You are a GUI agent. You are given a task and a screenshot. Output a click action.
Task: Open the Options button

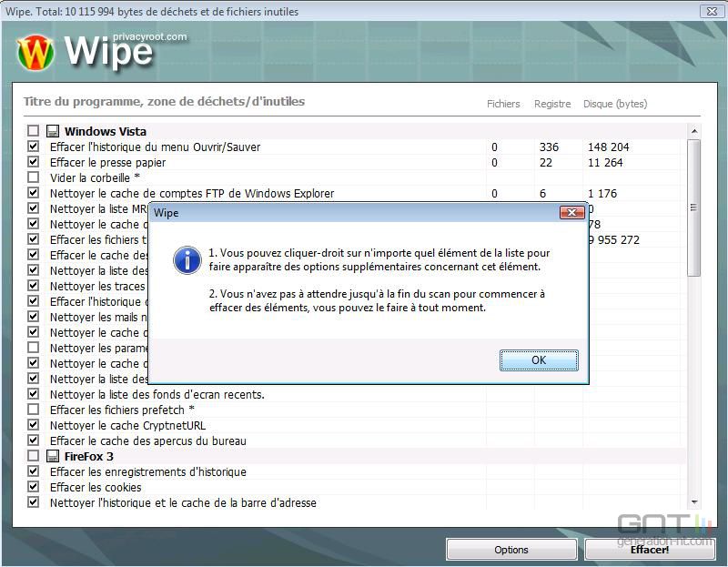[511, 550]
